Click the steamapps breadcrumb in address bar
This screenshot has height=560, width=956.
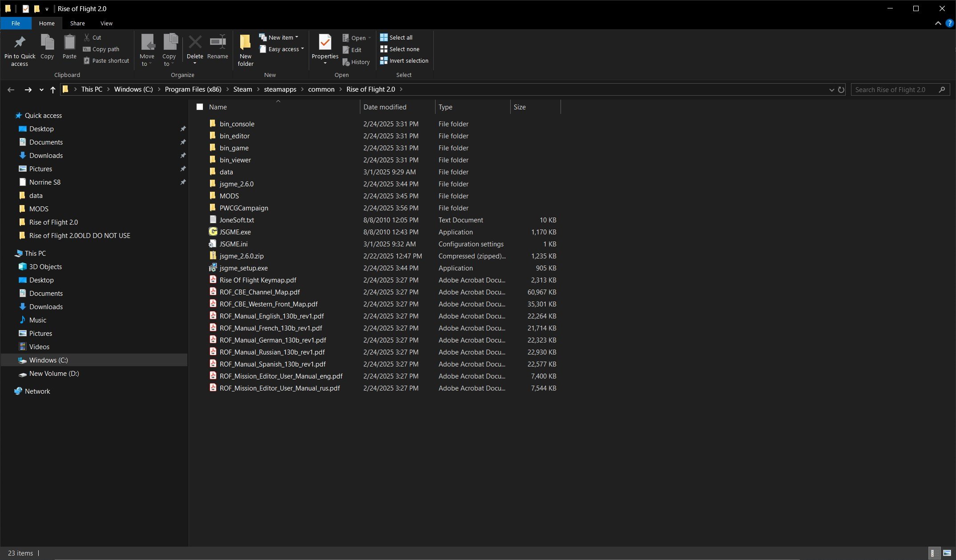tap(280, 89)
